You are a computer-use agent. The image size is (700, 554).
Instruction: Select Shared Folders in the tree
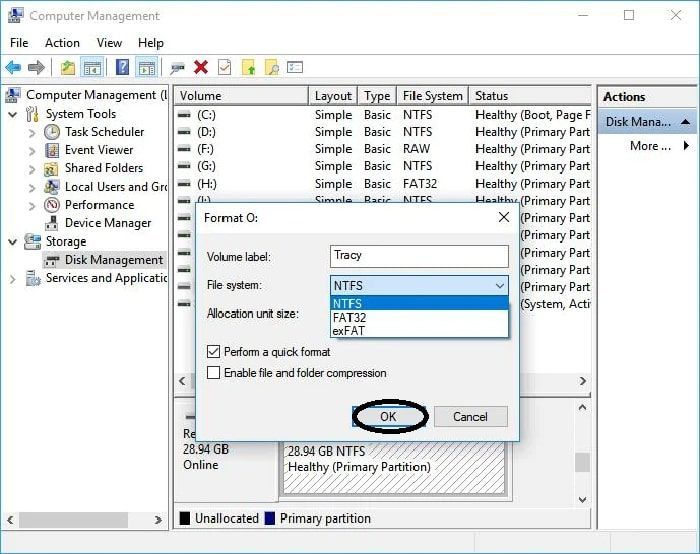pyautogui.click(x=104, y=168)
